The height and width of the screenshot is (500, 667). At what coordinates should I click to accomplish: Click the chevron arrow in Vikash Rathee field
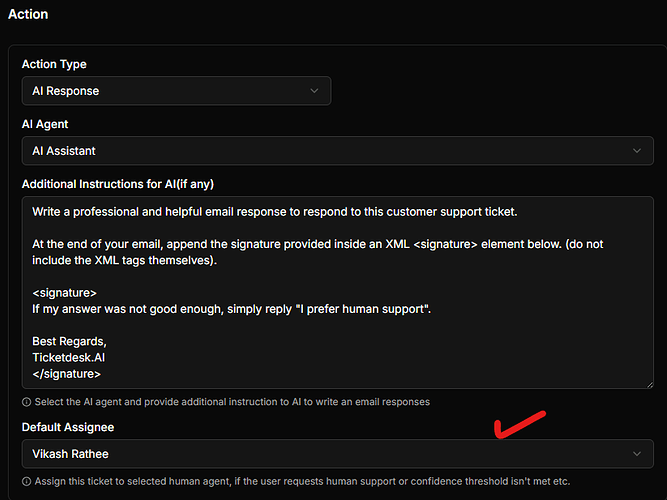(x=637, y=454)
